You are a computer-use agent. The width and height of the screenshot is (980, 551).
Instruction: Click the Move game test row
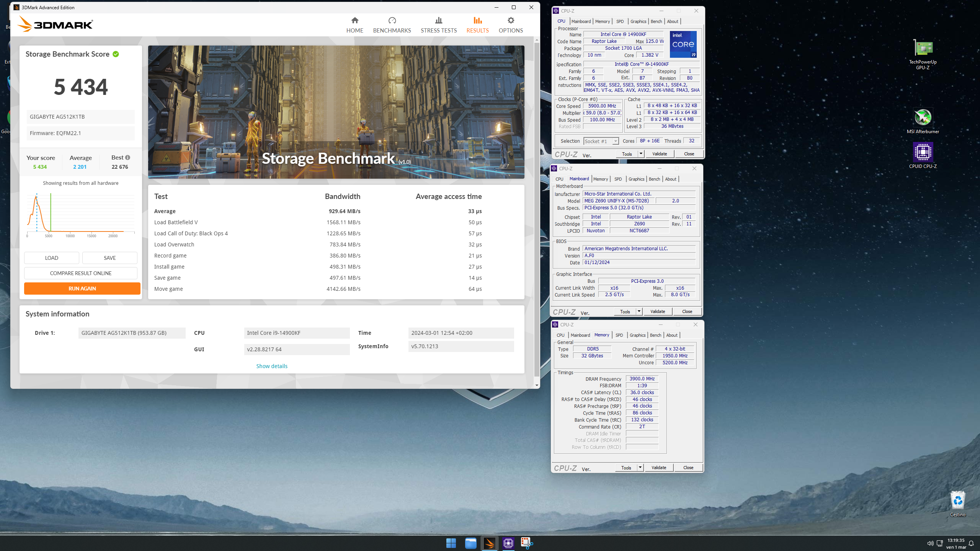(x=318, y=289)
